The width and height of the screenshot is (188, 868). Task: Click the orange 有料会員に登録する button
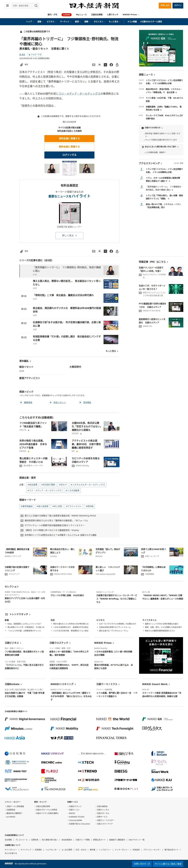(x=69, y=138)
